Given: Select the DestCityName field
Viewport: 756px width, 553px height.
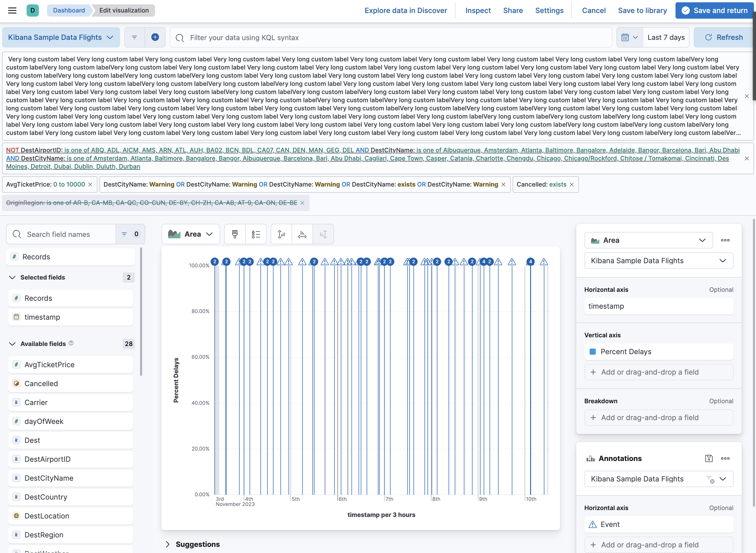Looking at the screenshot, I should [x=70, y=478].
